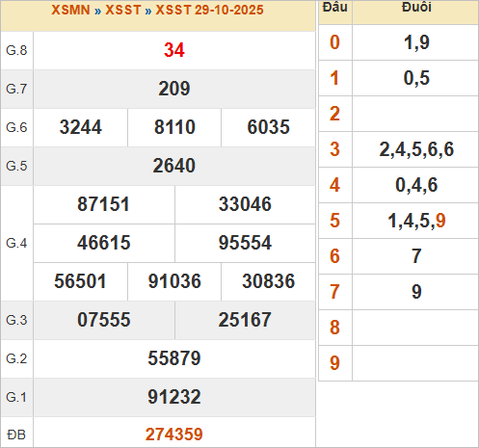Select the G.4 number 30836
479x448 pixels.
coord(268,281)
